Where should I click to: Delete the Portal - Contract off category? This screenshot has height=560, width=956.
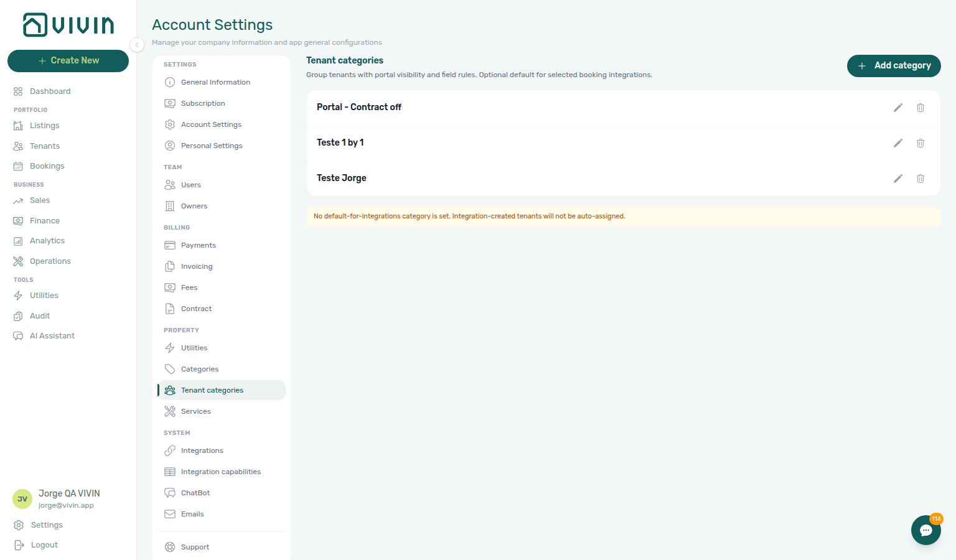click(921, 108)
